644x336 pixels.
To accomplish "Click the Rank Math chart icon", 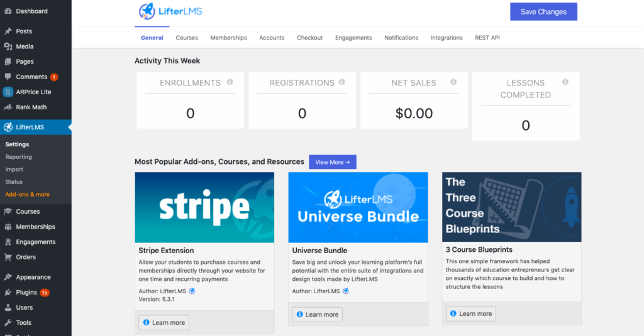I will 8,107.
